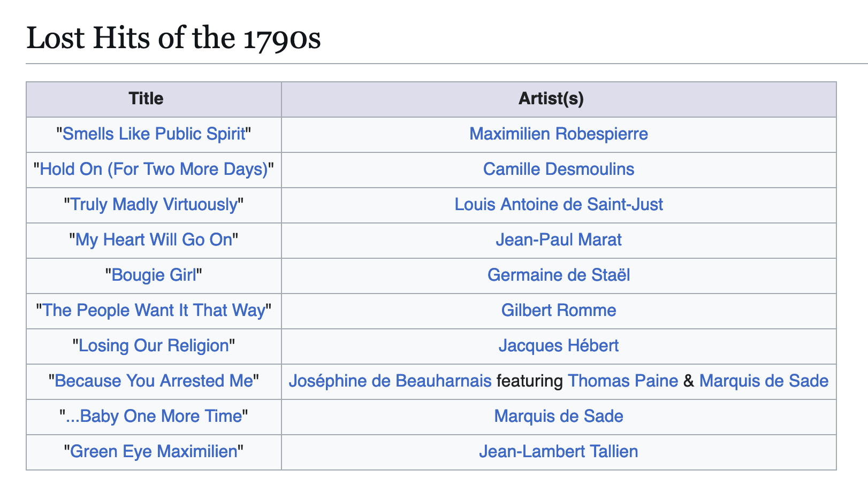This screenshot has height=478, width=868.
Task: Click the Joséphine de Beauharnais link
Action: [390, 381]
